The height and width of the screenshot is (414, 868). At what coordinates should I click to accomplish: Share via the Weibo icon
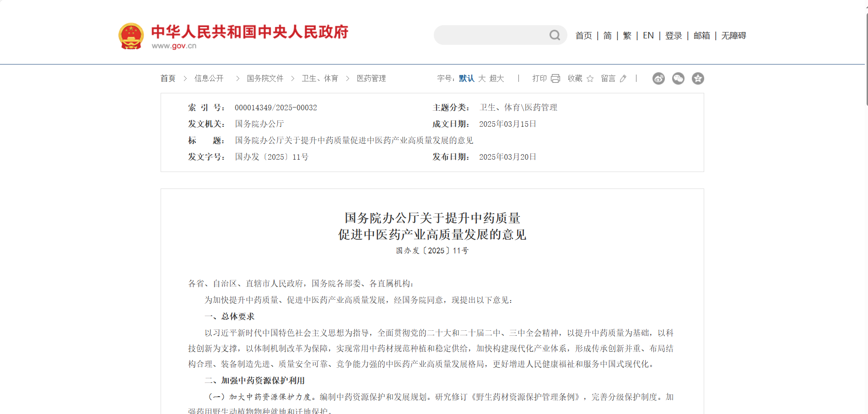658,79
